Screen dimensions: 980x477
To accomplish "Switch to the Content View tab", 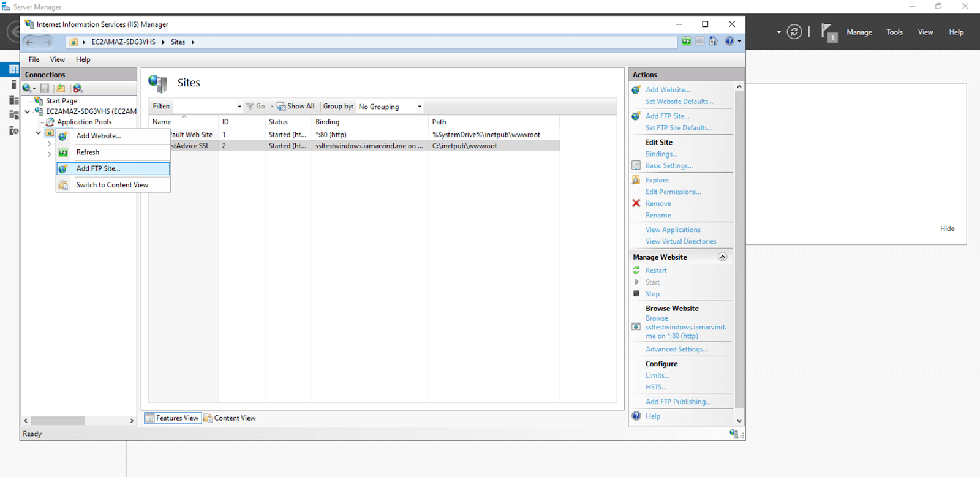I will [x=230, y=418].
